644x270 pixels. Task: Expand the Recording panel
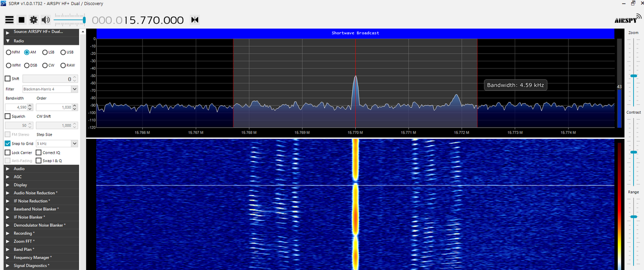click(x=42, y=233)
